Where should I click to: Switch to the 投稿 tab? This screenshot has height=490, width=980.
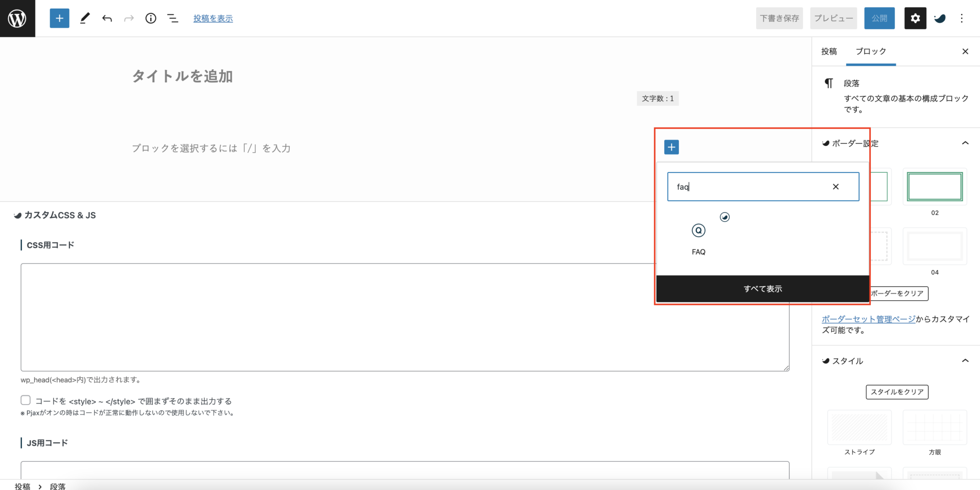pos(829,51)
